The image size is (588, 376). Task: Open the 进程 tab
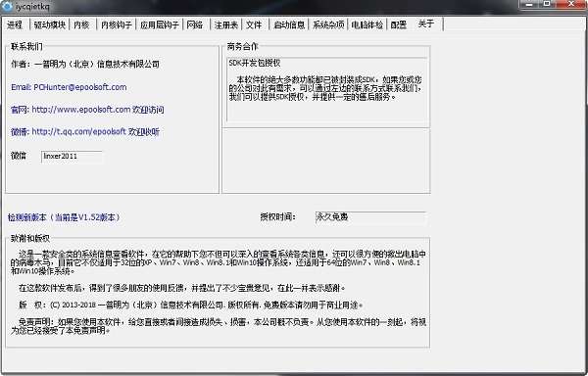pos(15,24)
